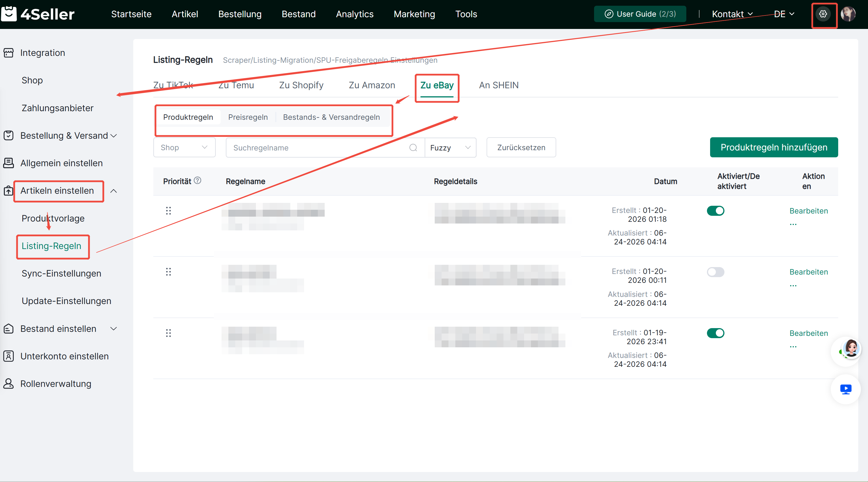
Task: Open the Artikel menu
Action: click(x=185, y=14)
